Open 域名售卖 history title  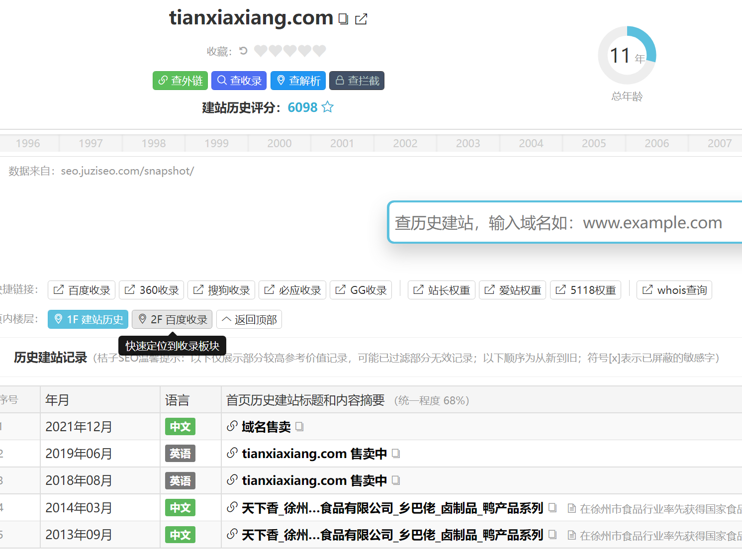tap(266, 427)
